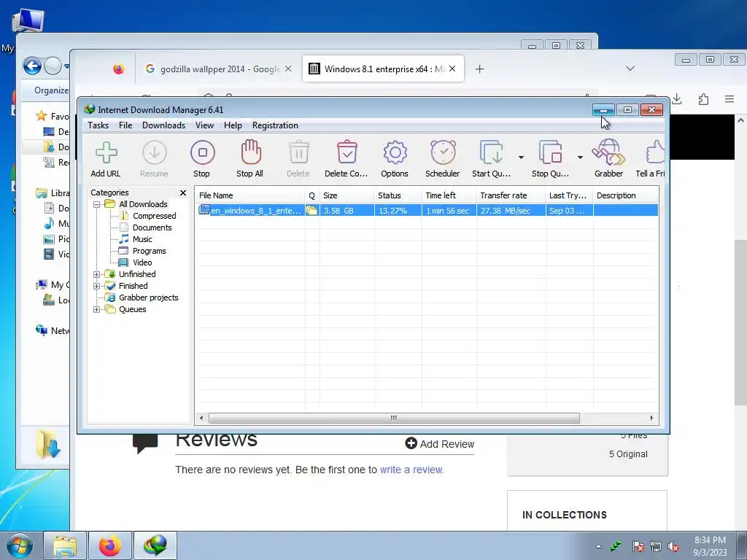Select the Music category

(142, 239)
